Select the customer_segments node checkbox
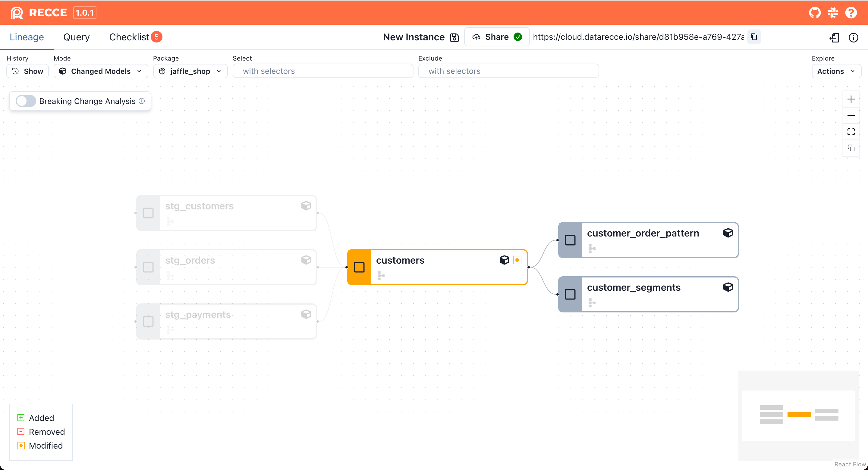The width and height of the screenshot is (868, 470). [570, 294]
